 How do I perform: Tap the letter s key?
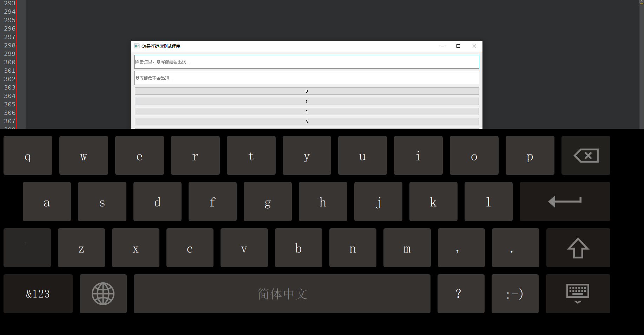point(102,202)
